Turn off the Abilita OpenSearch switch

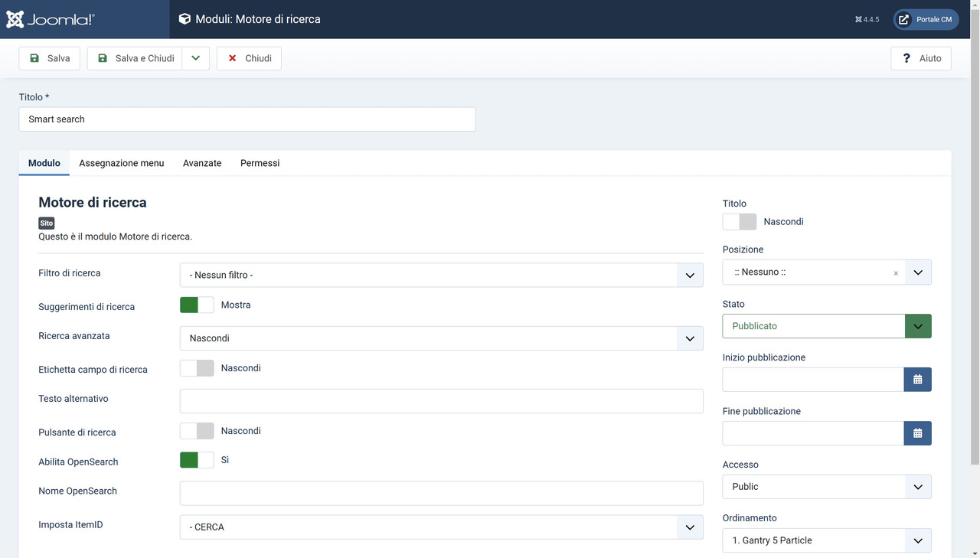pos(197,462)
